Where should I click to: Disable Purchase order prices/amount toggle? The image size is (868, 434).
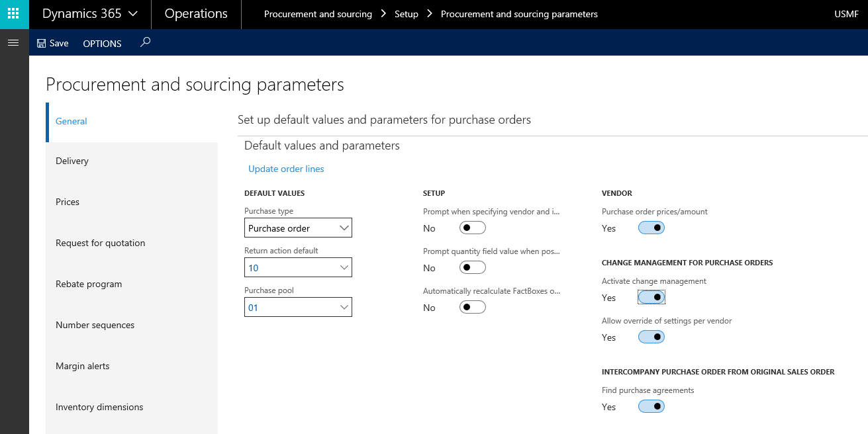(651, 227)
